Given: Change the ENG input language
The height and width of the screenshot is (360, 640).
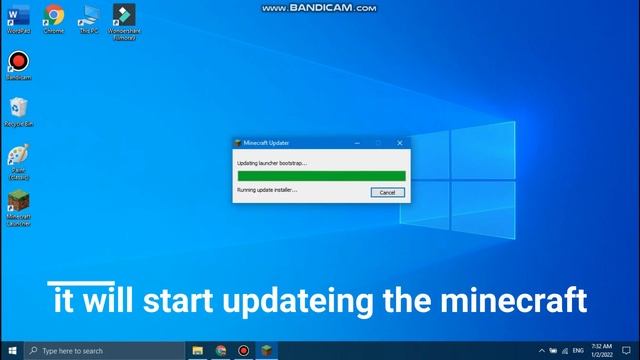Looking at the screenshot, I should click(x=578, y=351).
